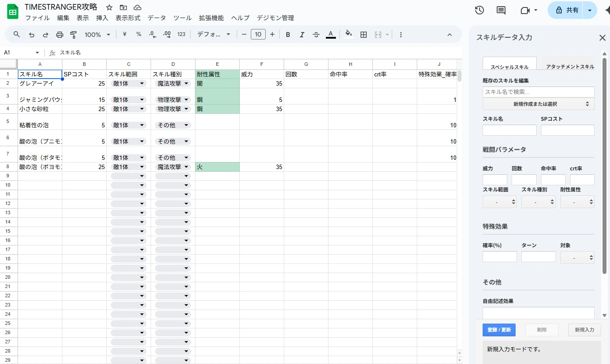Viewport: 610px width, 364px height.
Task: Click the スキル名で検索 search field
Action: point(538,92)
